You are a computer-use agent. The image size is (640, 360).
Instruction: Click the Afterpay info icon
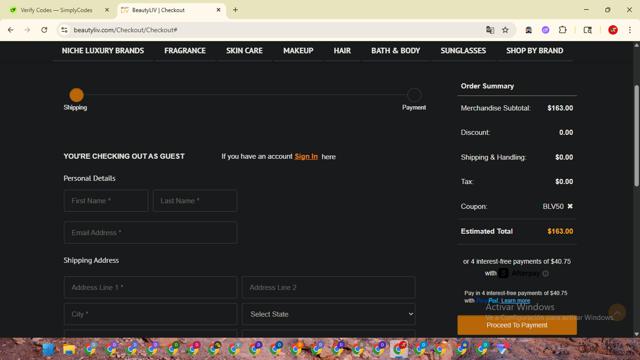(x=545, y=273)
